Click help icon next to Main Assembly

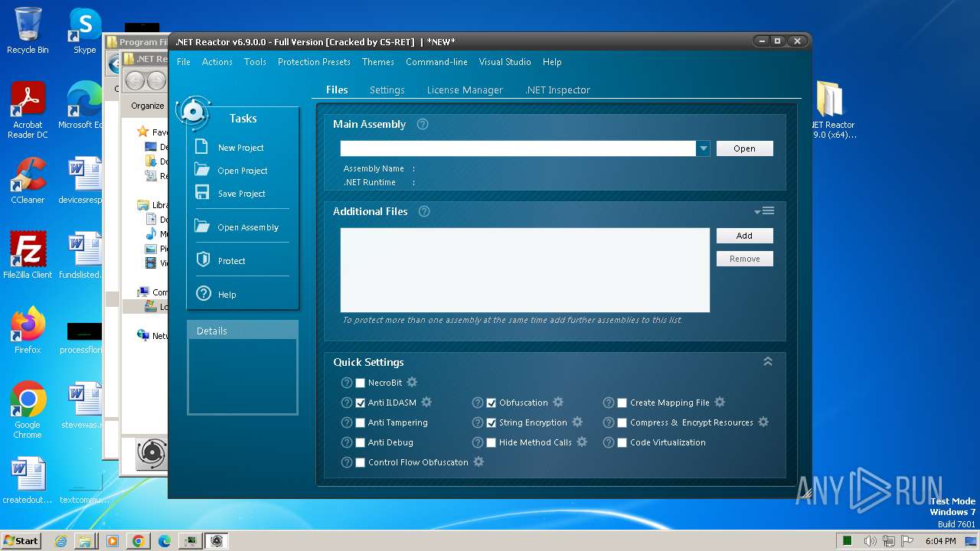pyautogui.click(x=423, y=124)
